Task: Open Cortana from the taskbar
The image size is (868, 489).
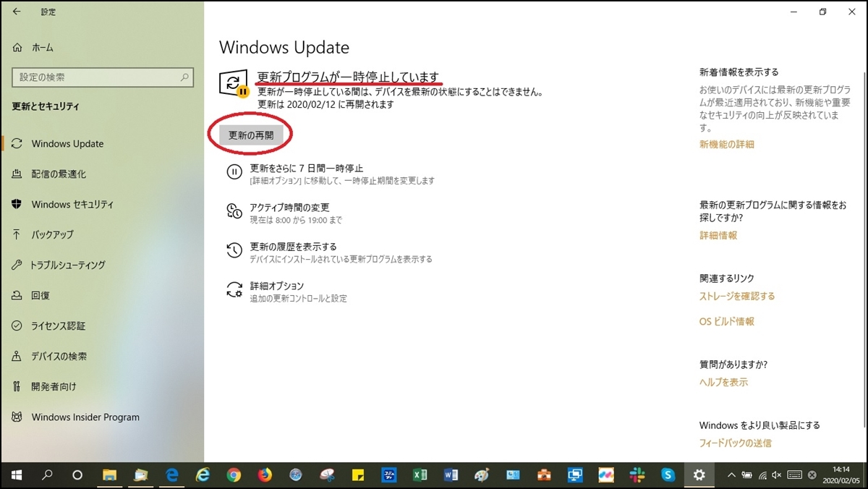Action: tap(78, 475)
